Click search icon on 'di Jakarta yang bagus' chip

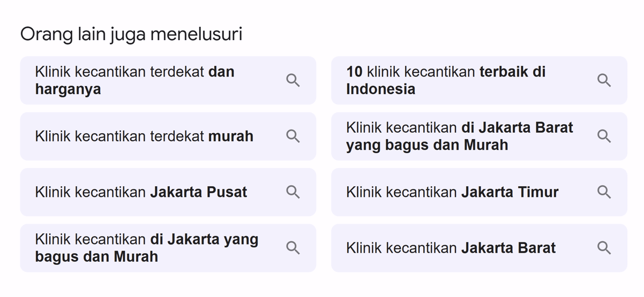coord(293,247)
